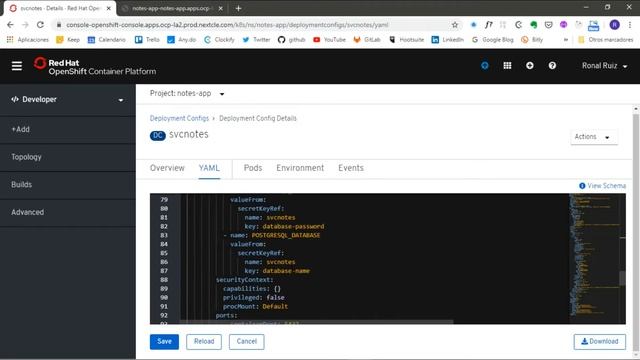Image resolution: width=640 pixels, height=360 pixels.
Task: Open the browser profile avatar R
Action: [x=614, y=25]
